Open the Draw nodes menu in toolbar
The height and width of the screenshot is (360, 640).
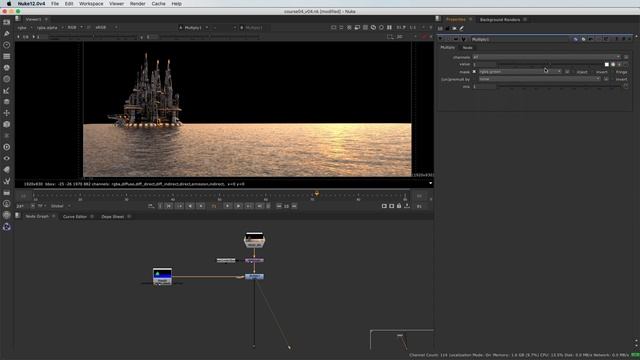click(x=7, y=33)
